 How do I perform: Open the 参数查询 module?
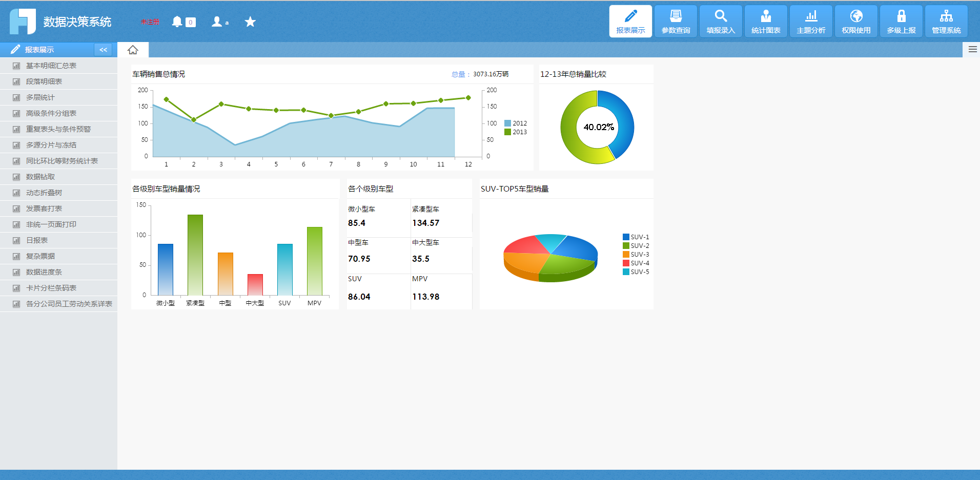click(x=676, y=22)
